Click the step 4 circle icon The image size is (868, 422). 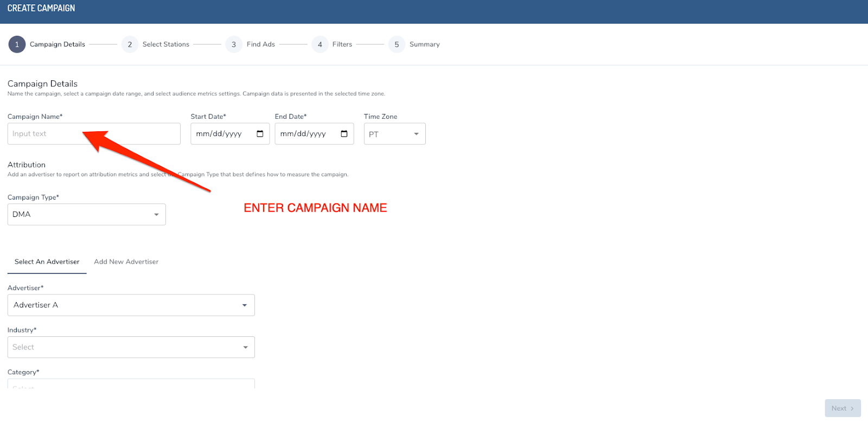pos(320,44)
